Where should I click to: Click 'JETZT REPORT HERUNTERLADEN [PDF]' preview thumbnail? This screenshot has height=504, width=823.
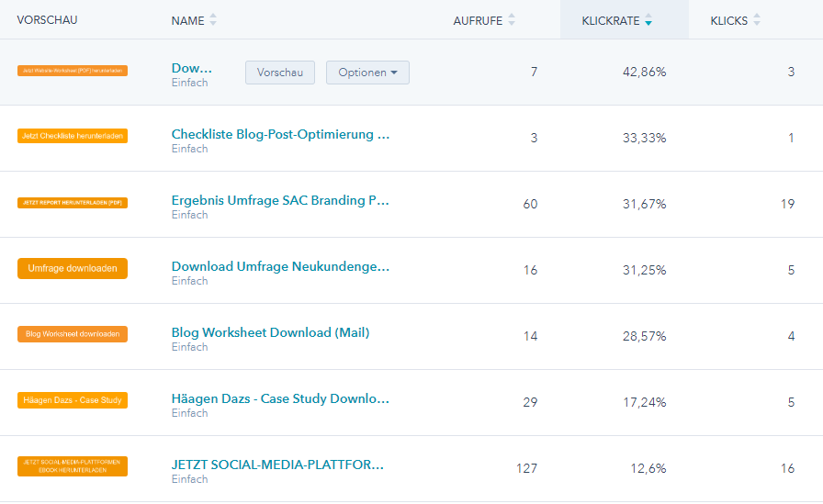point(73,202)
